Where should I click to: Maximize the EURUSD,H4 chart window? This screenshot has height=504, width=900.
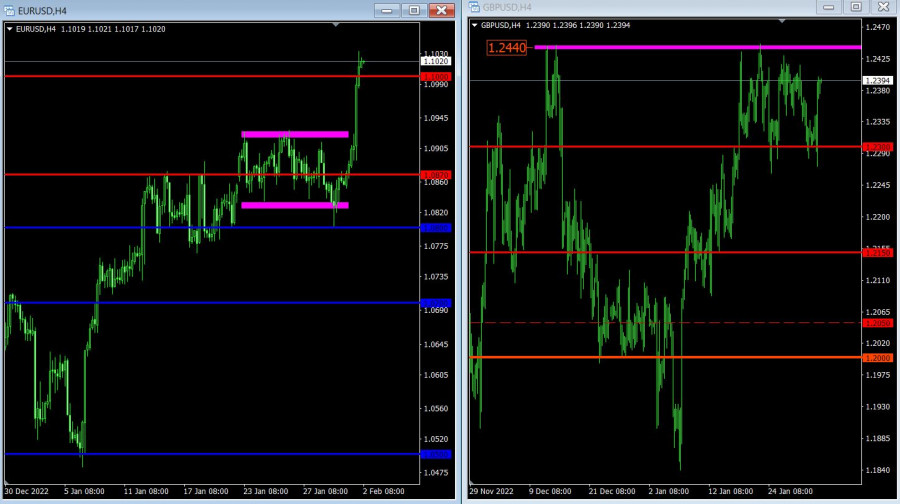point(414,10)
